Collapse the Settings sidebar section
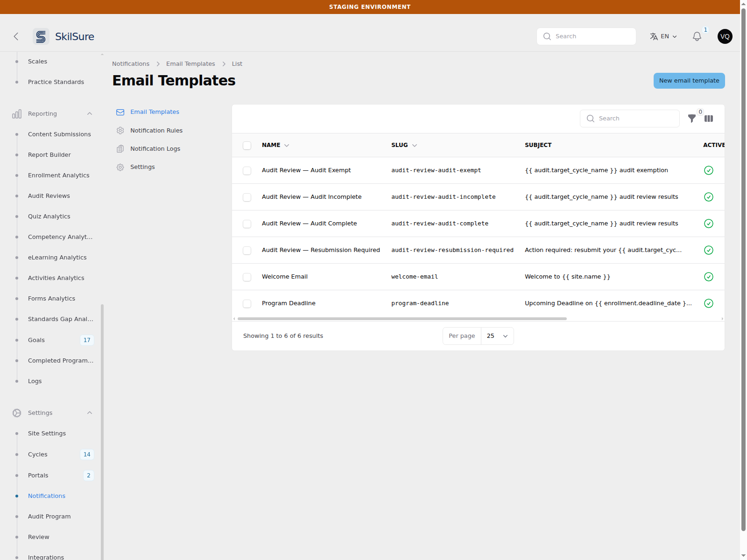Screen dimensions: 747x560 90,413
